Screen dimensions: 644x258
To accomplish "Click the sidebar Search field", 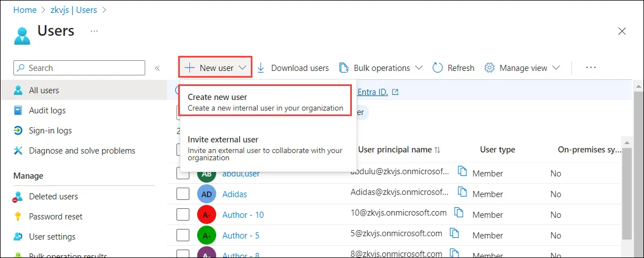I will pyautogui.click(x=79, y=68).
